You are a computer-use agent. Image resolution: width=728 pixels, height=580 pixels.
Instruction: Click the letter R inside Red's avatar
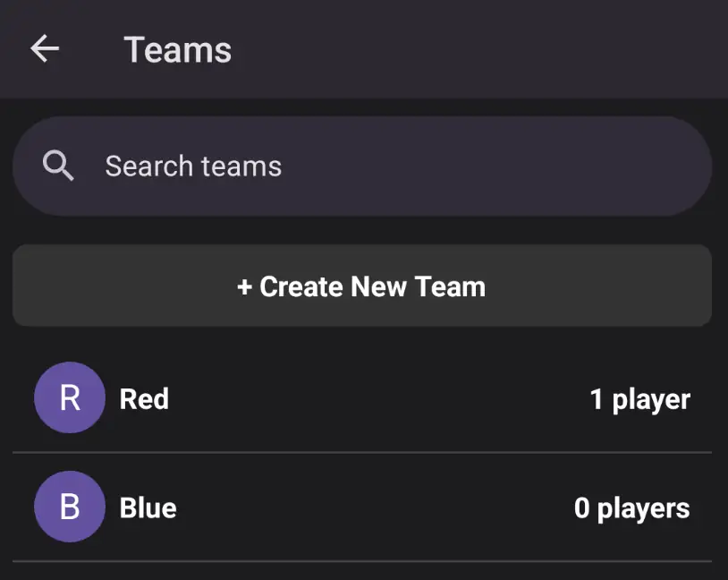(70, 398)
